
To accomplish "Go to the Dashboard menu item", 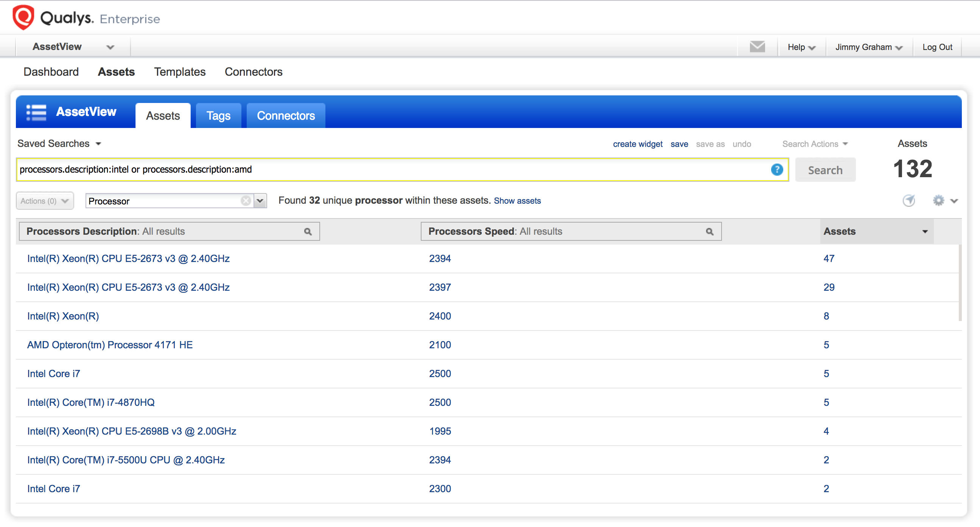I will click(x=51, y=72).
